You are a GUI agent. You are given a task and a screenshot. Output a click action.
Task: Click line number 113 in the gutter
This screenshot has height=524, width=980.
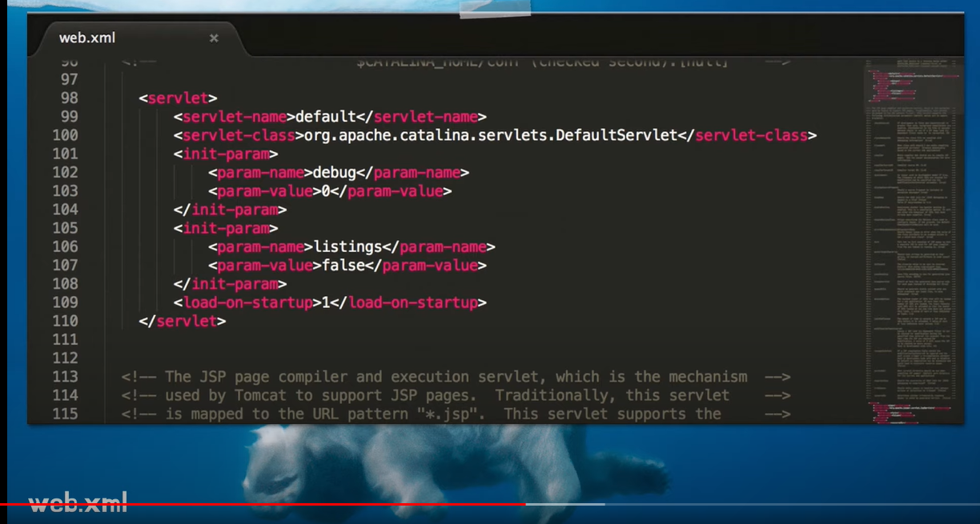pos(65,376)
